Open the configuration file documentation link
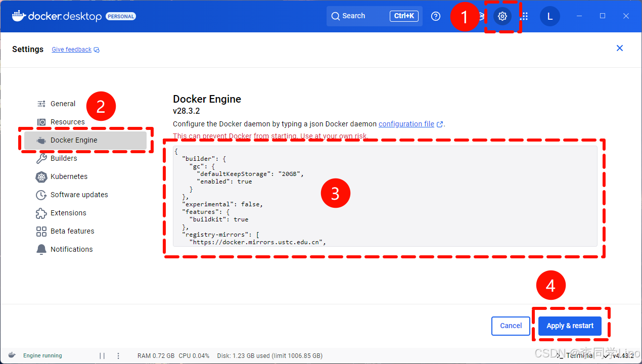This screenshot has height=364, width=642. coord(406,124)
